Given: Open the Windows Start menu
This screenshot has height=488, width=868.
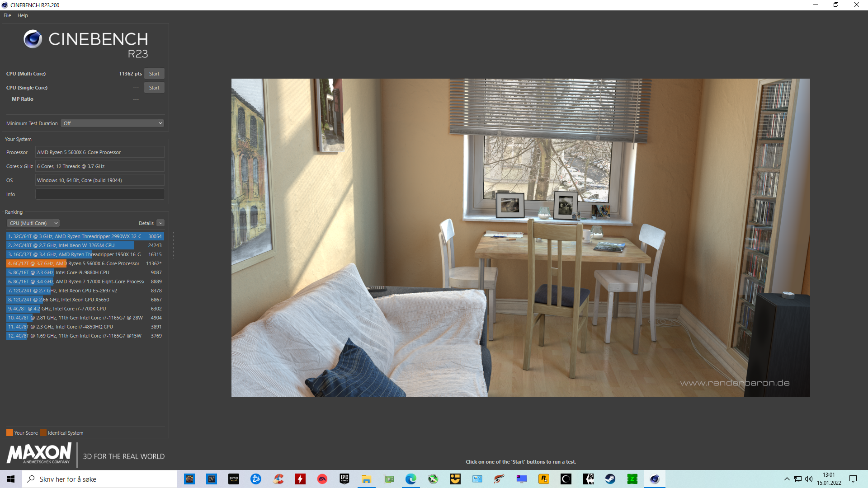Looking at the screenshot, I should 11,479.
